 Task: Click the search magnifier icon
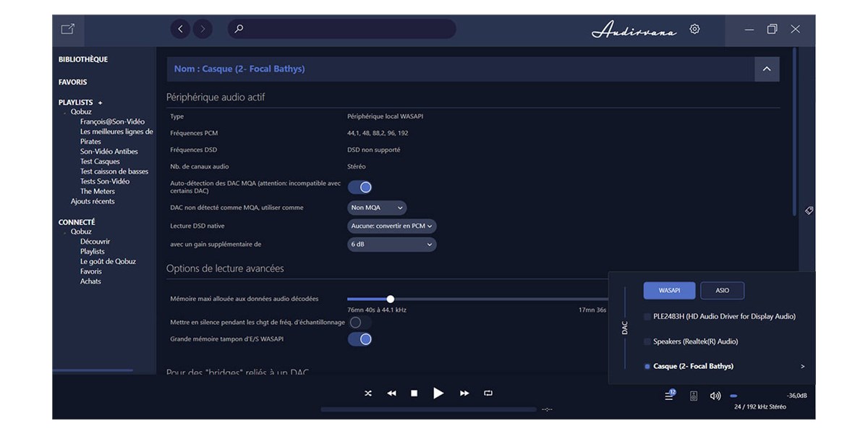(x=239, y=29)
